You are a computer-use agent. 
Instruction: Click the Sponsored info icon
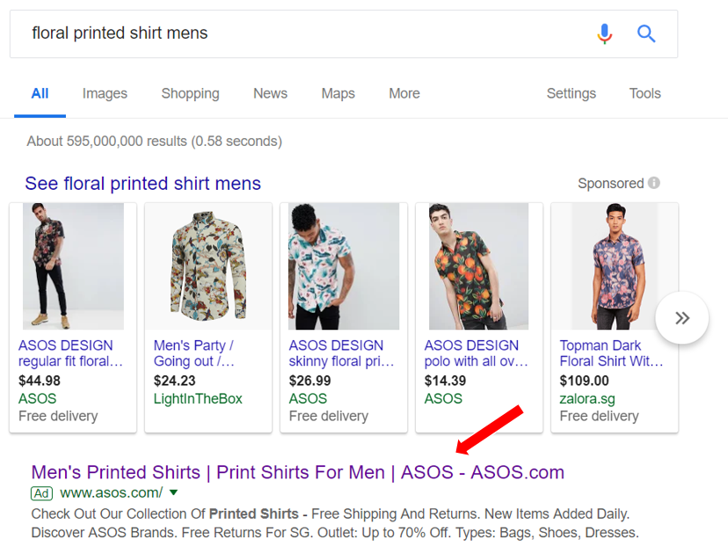coord(654,183)
